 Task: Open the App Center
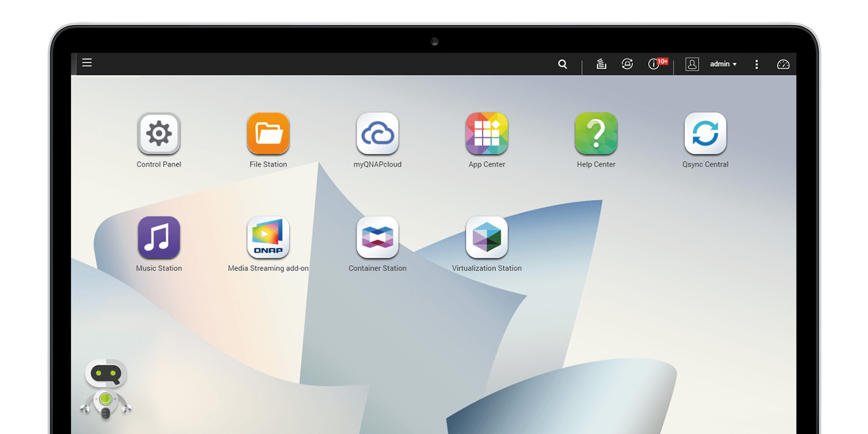pos(487,134)
